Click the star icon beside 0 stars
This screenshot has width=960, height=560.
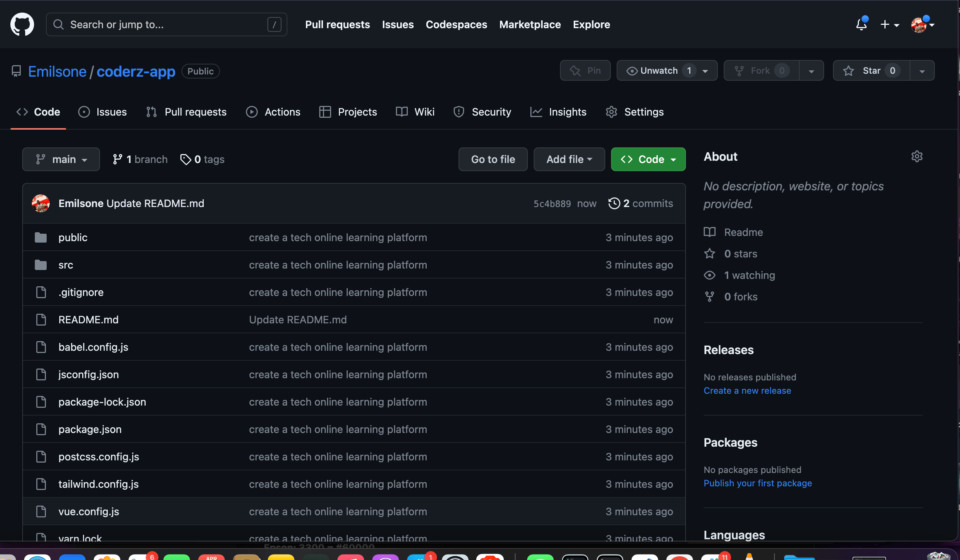click(x=709, y=254)
